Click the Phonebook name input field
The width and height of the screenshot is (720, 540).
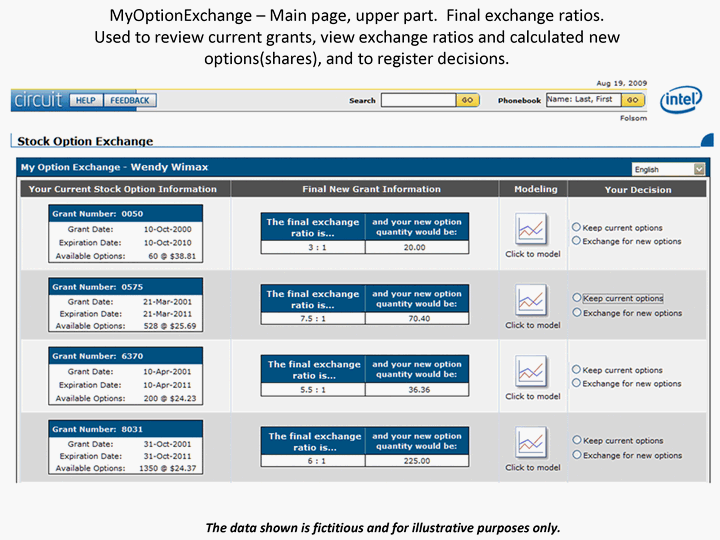pyautogui.click(x=582, y=100)
